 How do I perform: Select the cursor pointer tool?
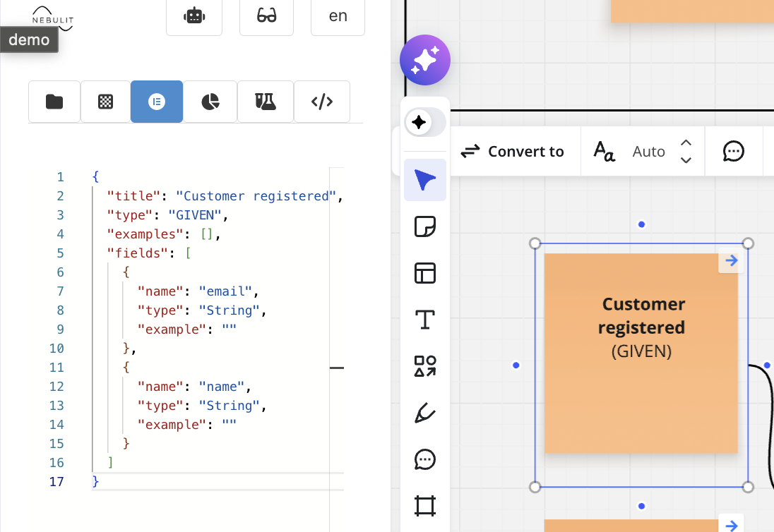pyautogui.click(x=425, y=180)
